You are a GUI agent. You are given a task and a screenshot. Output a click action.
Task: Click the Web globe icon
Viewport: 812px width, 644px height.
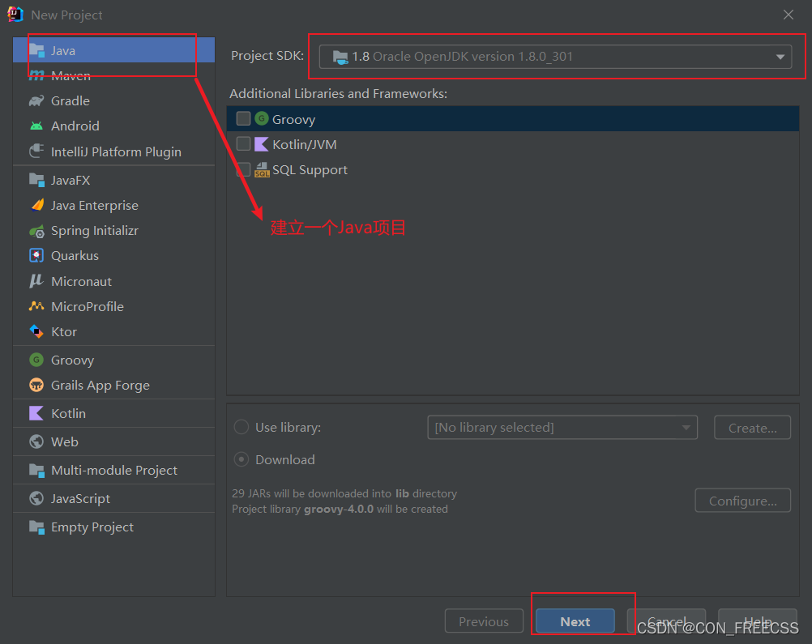36,441
